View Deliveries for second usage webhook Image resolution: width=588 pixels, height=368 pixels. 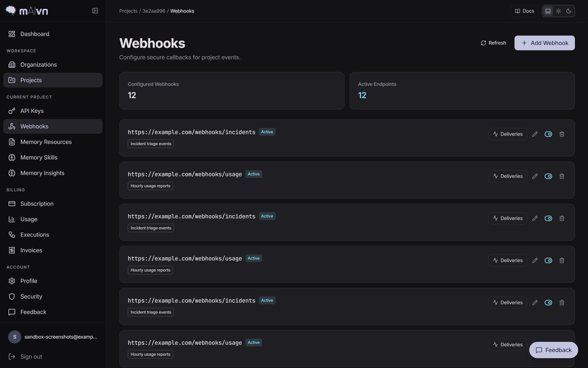coord(508,260)
